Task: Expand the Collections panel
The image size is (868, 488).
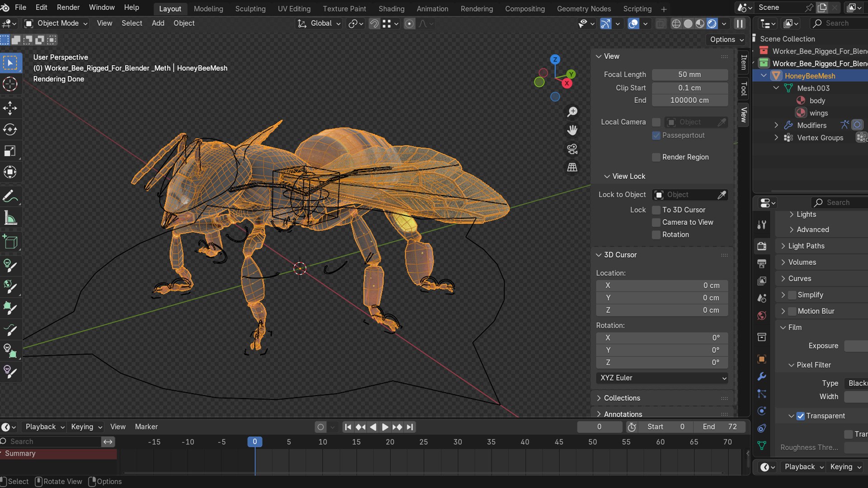Action: 622,398
